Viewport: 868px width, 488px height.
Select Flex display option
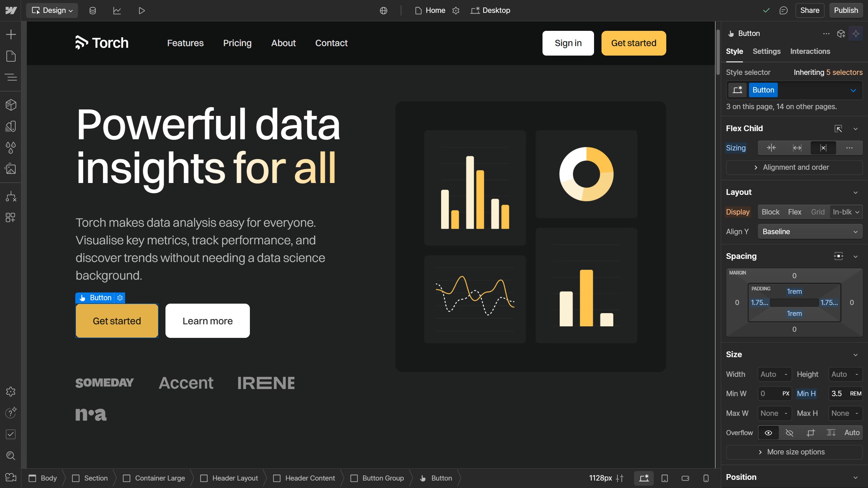pos(794,212)
